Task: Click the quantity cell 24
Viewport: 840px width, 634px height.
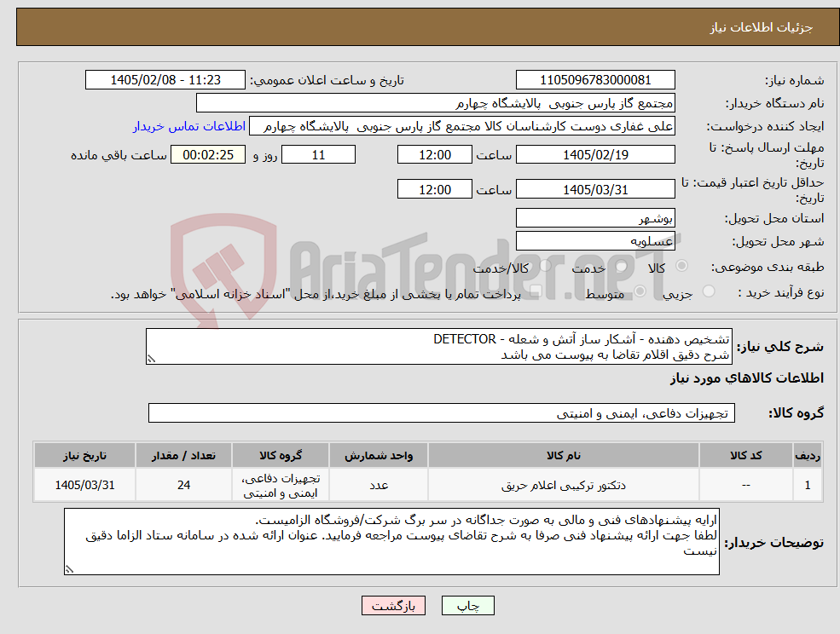Action: point(183,485)
